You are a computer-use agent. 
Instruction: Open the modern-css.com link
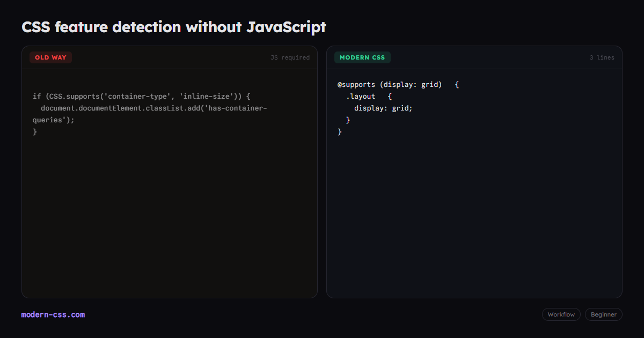53,314
